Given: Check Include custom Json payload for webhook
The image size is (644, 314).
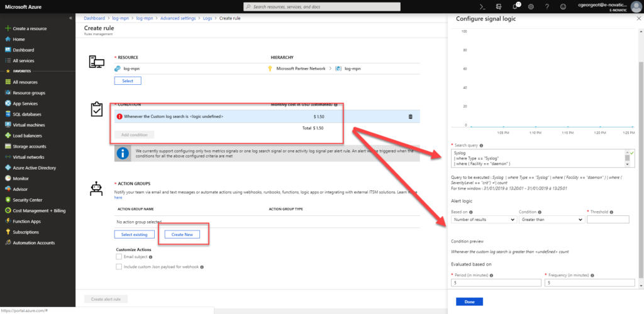Looking at the screenshot, I should (119, 267).
